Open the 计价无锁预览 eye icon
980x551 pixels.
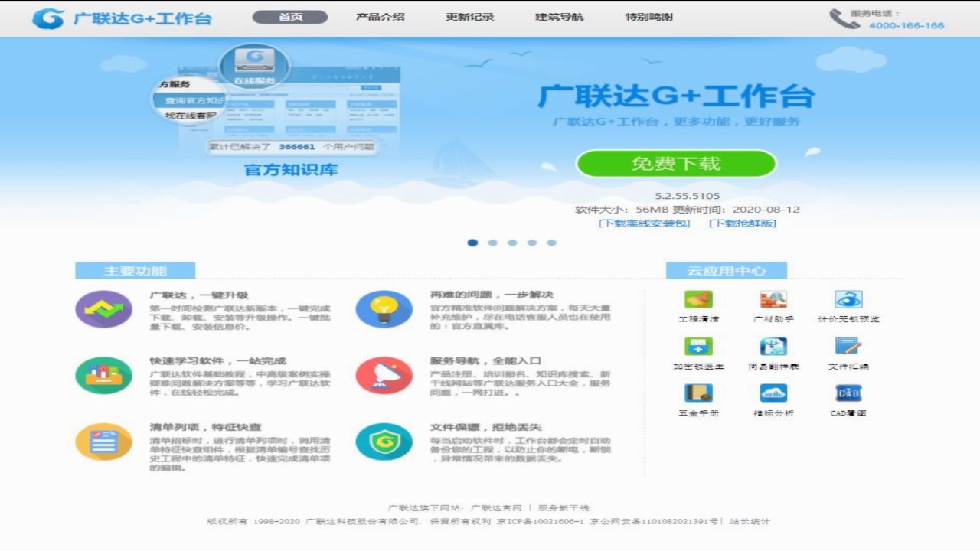(x=848, y=299)
